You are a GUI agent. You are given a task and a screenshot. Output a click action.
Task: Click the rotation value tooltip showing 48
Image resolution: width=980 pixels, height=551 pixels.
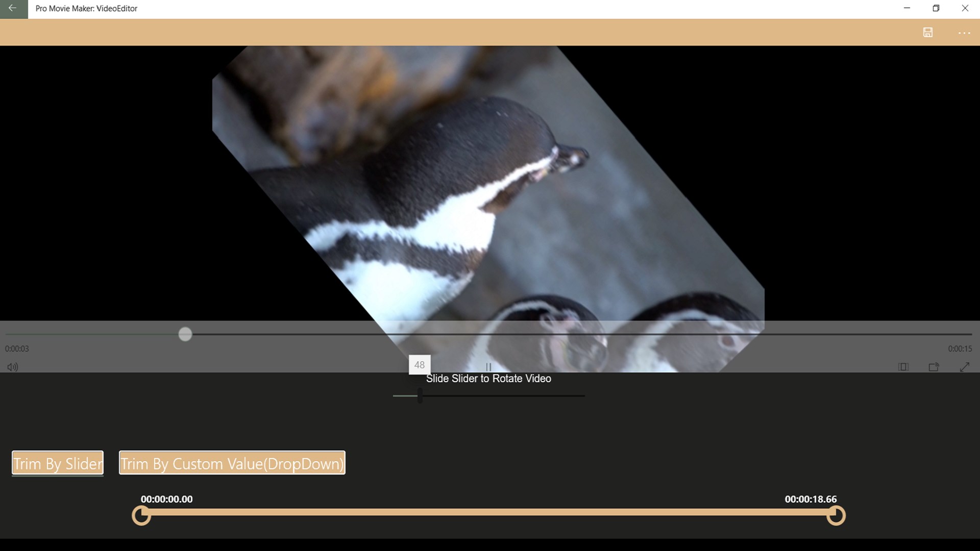[x=420, y=365]
